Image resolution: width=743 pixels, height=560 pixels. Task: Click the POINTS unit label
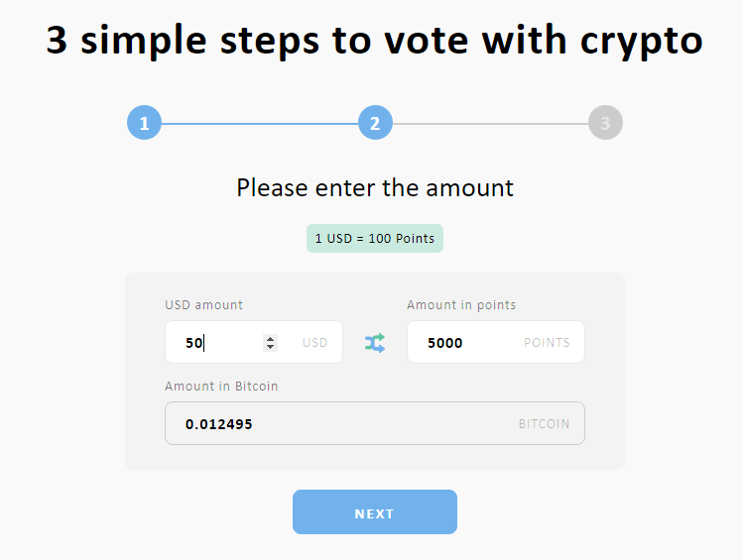(547, 343)
